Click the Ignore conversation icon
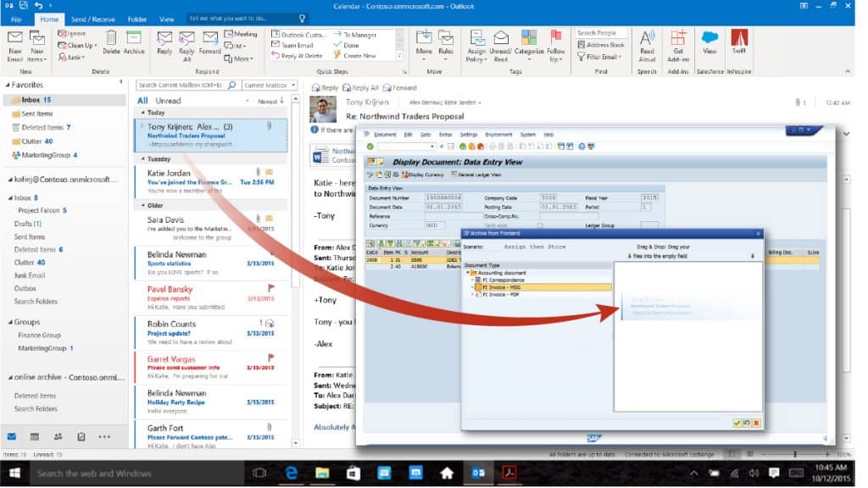The height and width of the screenshot is (488, 868). click(x=62, y=34)
